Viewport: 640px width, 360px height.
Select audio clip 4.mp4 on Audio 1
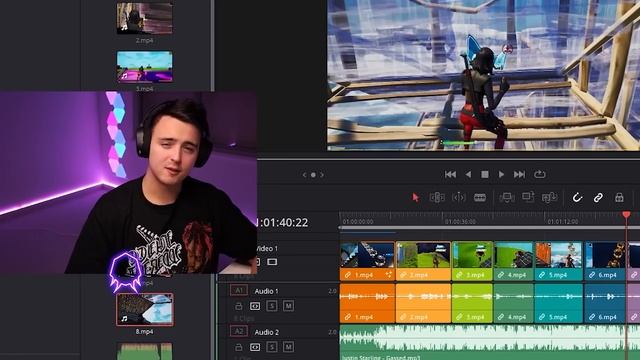[x=514, y=303]
